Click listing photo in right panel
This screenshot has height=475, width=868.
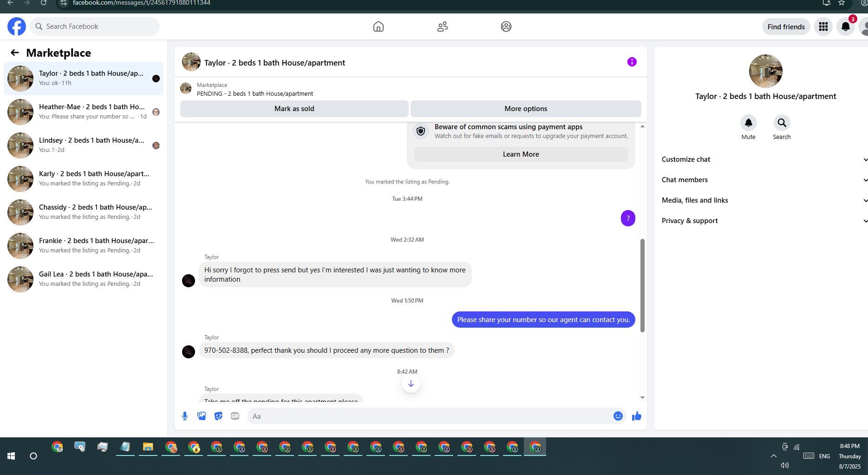click(x=766, y=71)
